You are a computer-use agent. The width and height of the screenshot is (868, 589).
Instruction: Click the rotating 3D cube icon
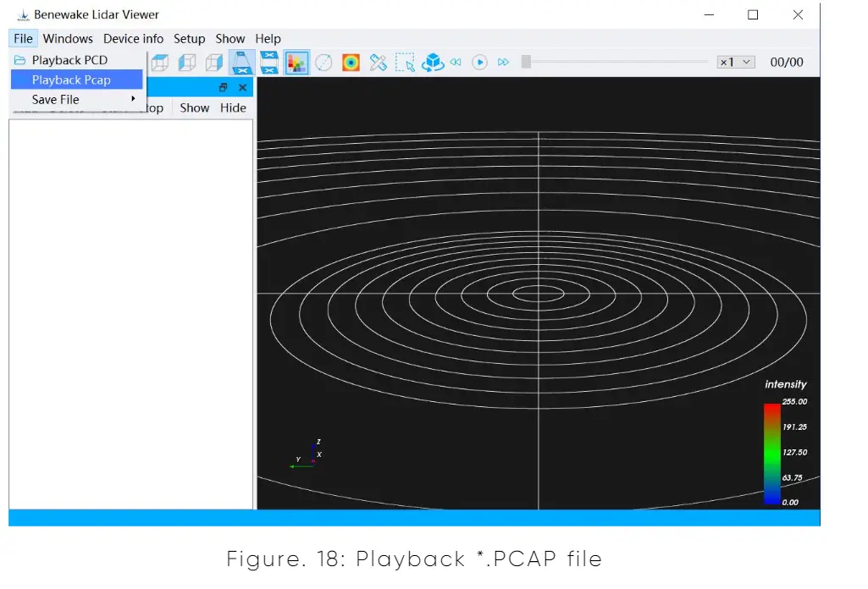pyautogui.click(x=433, y=63)
